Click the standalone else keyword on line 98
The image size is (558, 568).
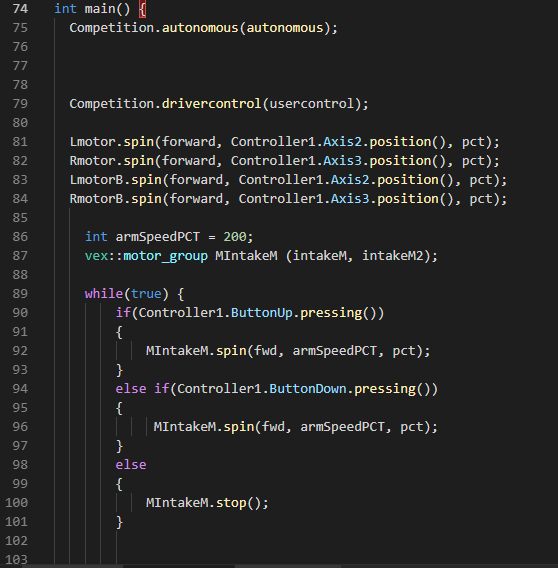(131, 465)
